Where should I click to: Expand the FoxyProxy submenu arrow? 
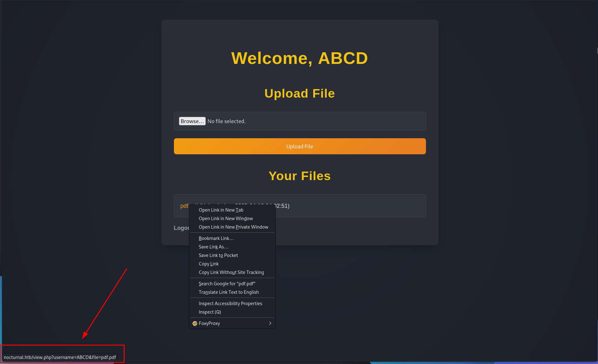coord(270,323)
